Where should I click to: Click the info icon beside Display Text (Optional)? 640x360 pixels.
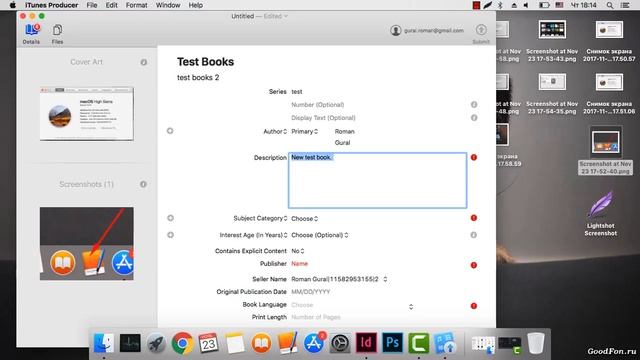tap(474, 118)
